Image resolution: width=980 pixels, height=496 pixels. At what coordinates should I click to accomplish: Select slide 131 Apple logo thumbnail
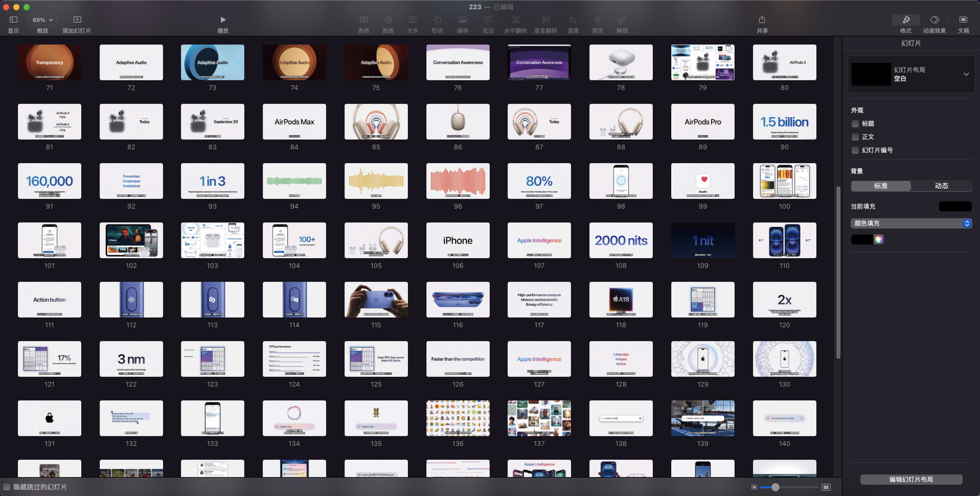click(50, 418)
